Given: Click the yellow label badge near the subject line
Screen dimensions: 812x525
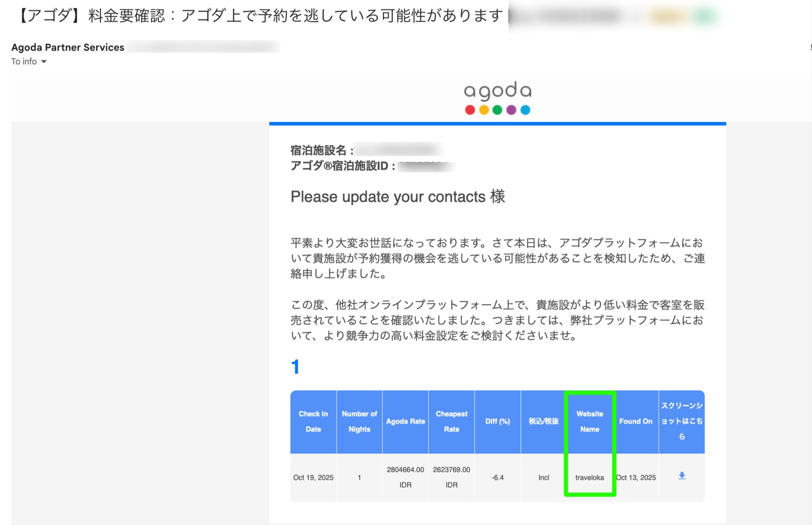Looking at the screenshot, I should 666,14.
